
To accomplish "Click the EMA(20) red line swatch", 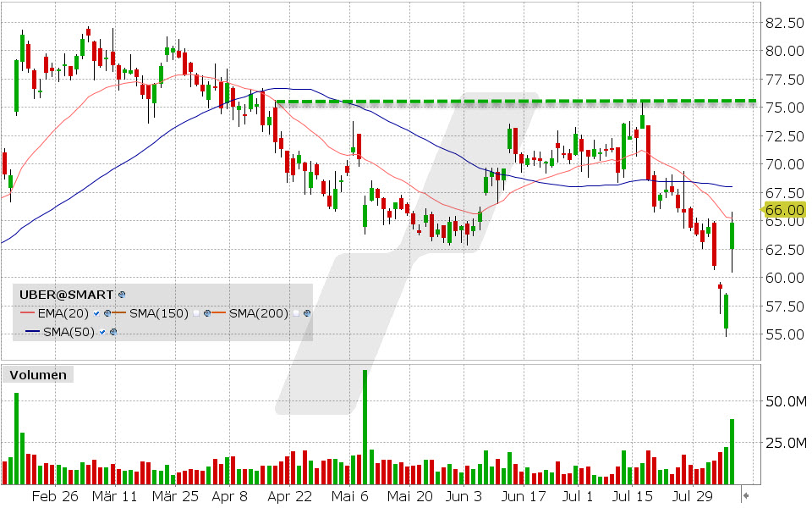I will (x=27, y=313).
